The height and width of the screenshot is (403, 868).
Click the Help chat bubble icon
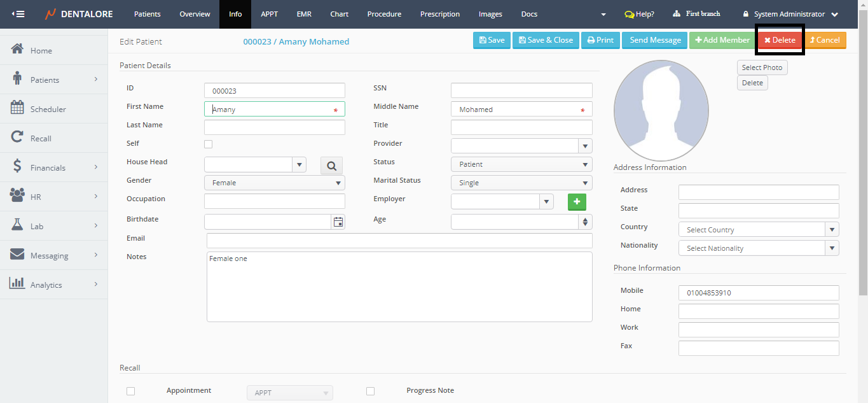pyautogui.click(x=629, y=14)
